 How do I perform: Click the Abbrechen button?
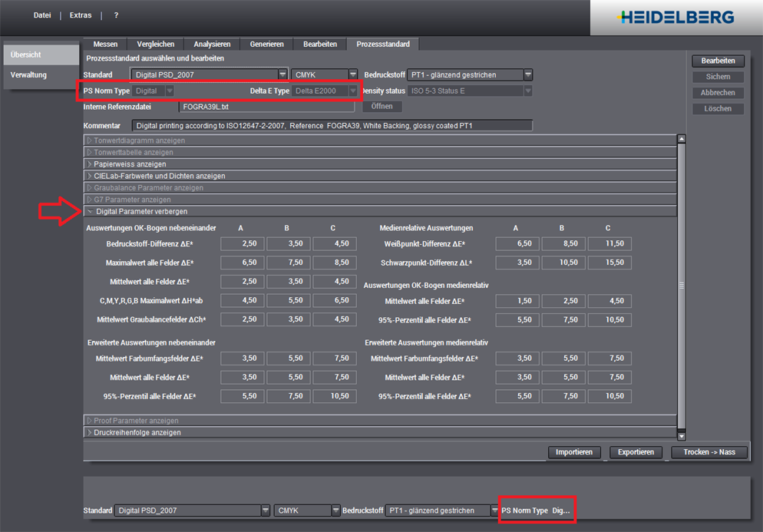click(718, 92)
